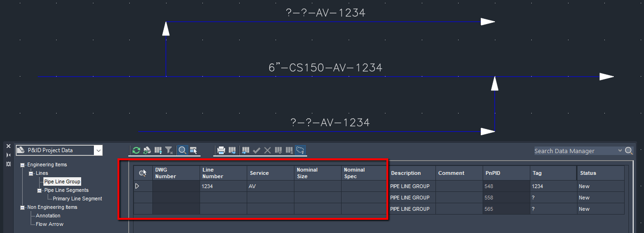
Task: Click the Accept All table-check icon
Action: [x=278, y=150]
